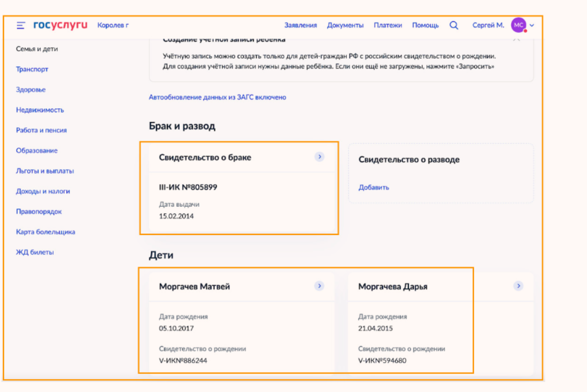587x392 pixels.
Task: Select Транспорт in the sidebar
Action: tap(32, 69)
